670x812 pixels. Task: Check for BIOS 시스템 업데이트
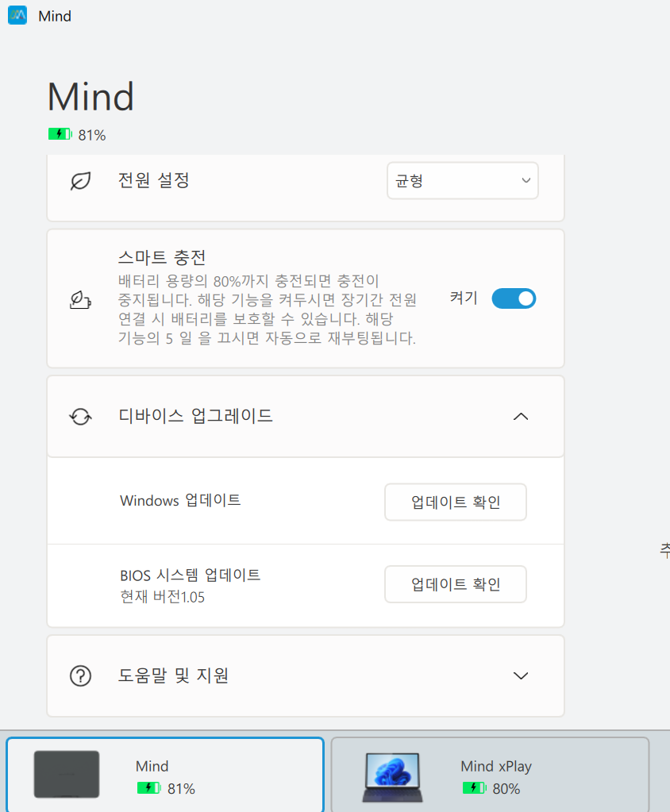point(456,584)
